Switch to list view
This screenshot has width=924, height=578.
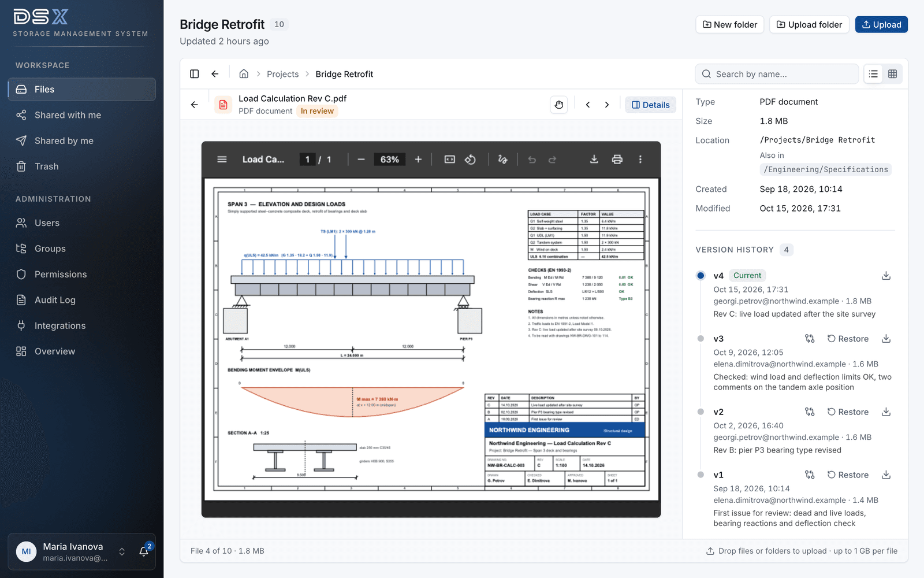click(x=873, y=74)
